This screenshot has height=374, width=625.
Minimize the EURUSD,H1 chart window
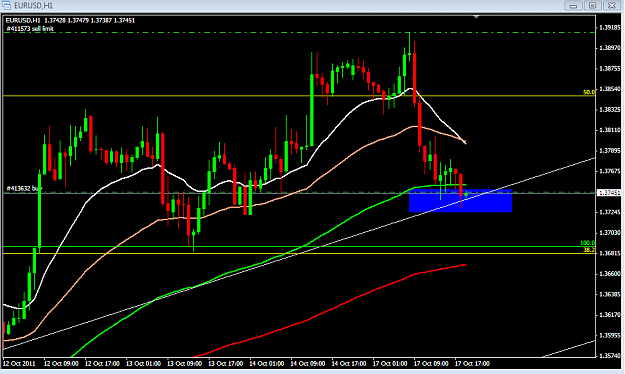(x=573, y=6)
